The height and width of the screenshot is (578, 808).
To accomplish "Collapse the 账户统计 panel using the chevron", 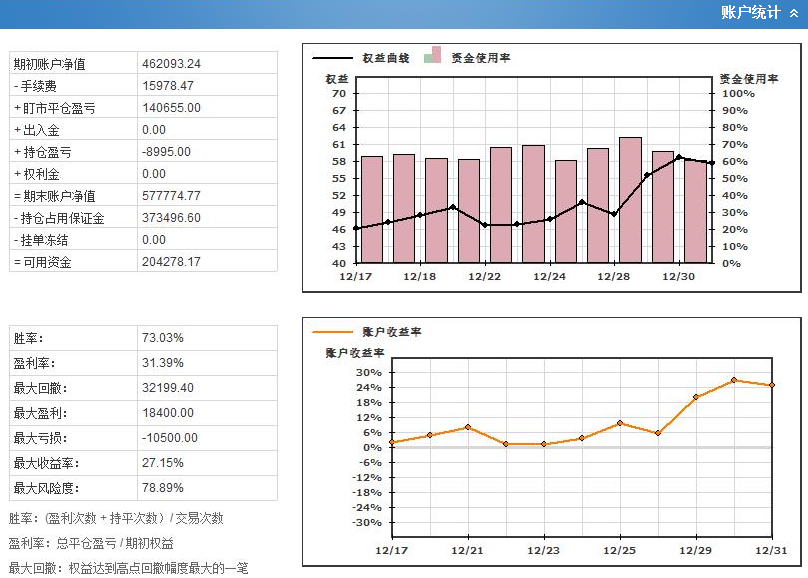I will click(794, 14).
